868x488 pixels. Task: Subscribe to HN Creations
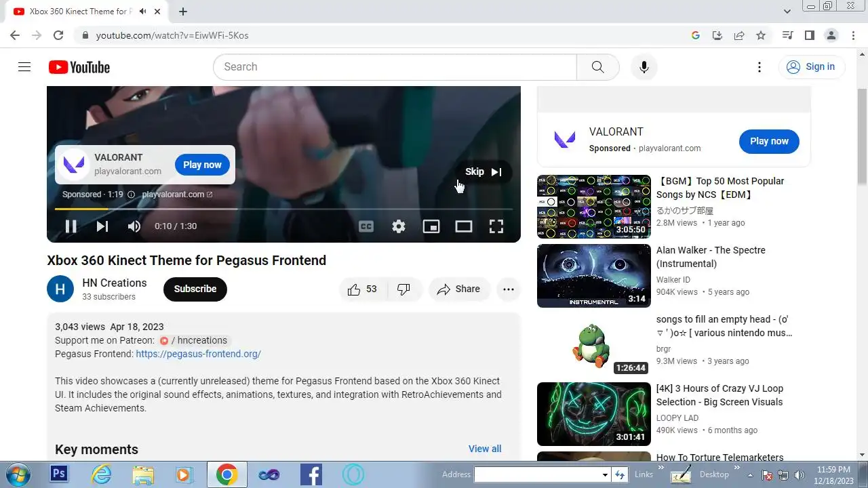(x=195, y=289)
